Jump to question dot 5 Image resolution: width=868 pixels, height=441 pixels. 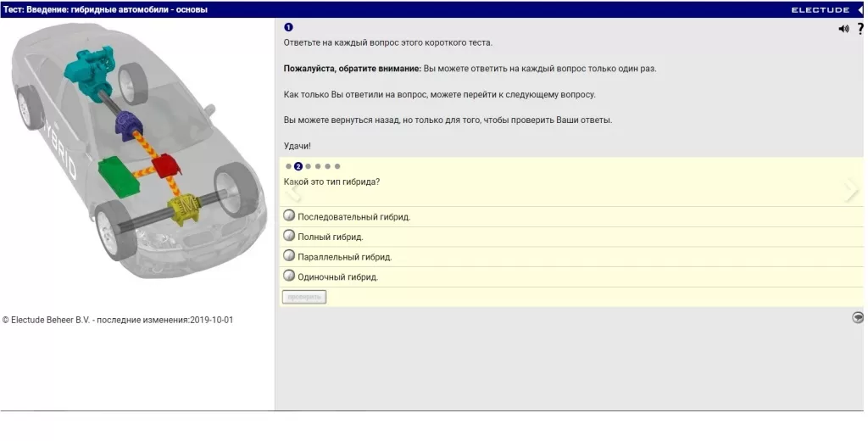click(328, 166)
